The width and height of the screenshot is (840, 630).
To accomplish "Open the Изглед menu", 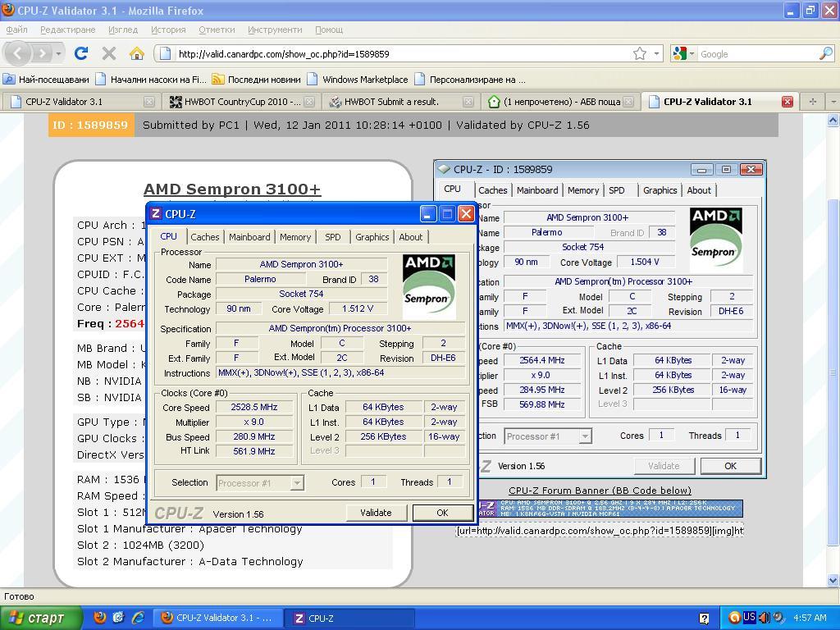I will click(x=123, y=30).
